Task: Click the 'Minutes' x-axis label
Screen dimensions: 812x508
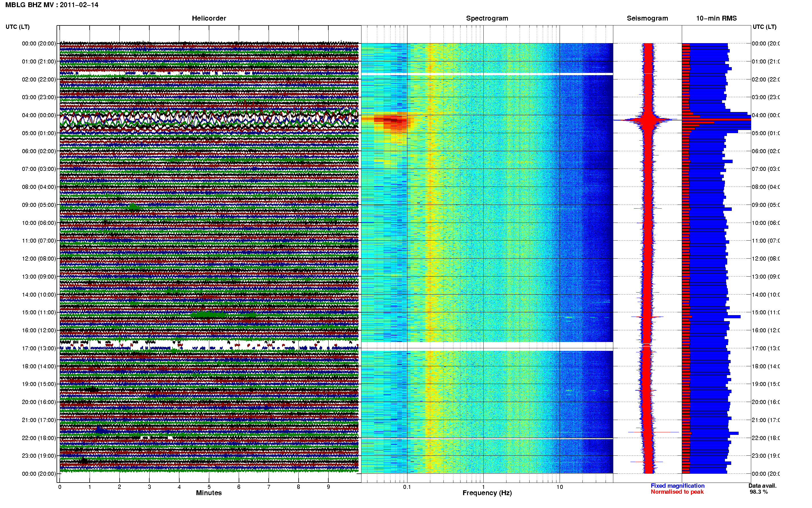Action: tap(209, 493)
